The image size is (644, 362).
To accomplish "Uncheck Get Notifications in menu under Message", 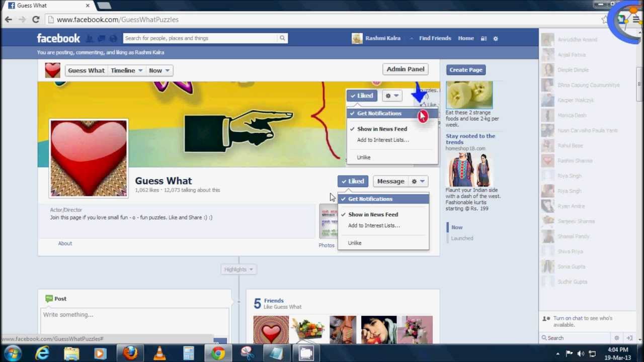I will click(383, 199).
